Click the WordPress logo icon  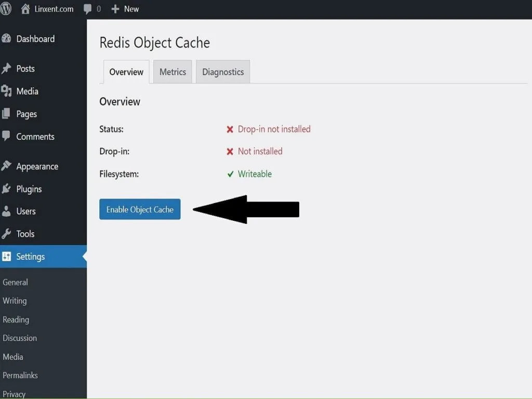(x=5, y=8)
